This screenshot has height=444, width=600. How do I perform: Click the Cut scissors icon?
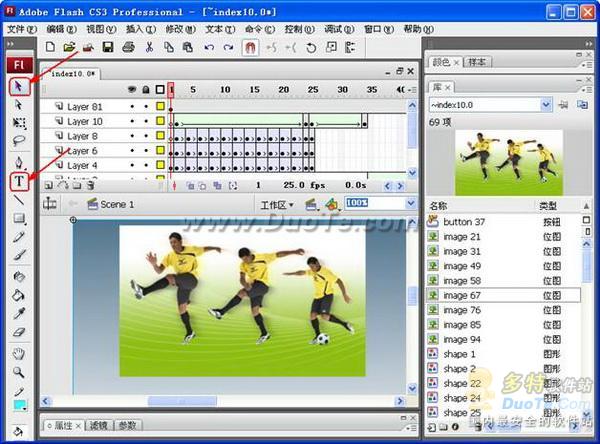point(149,47)
